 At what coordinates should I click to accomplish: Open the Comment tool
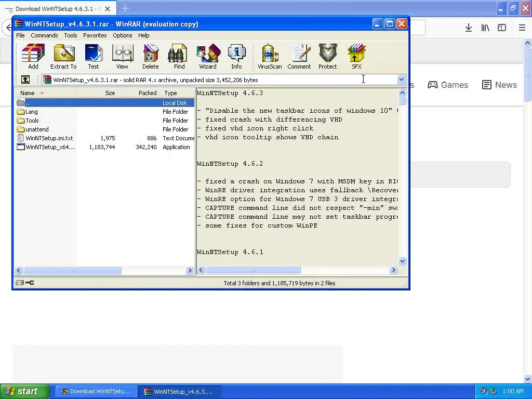point(299,56)
